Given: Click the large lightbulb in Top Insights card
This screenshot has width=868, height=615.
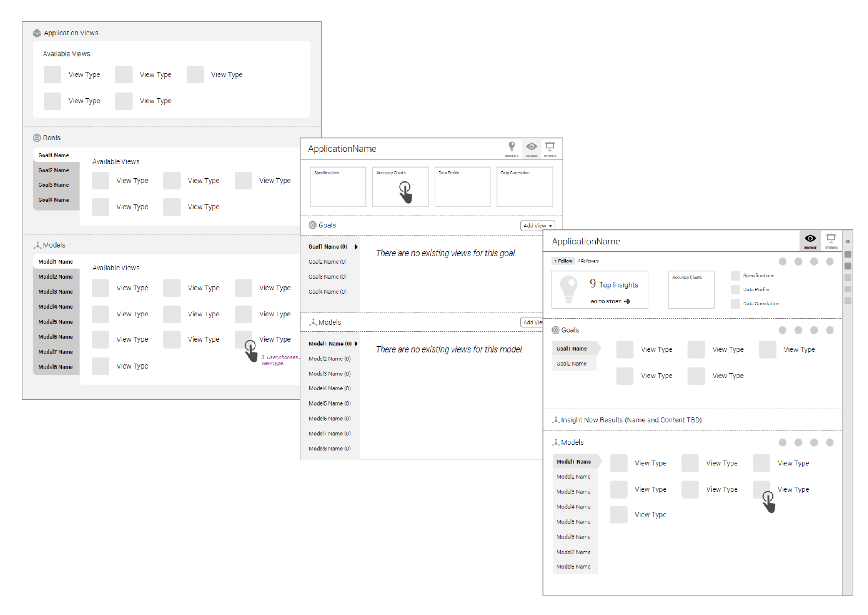Looking at the screenshot, I should tap(569, 289).
